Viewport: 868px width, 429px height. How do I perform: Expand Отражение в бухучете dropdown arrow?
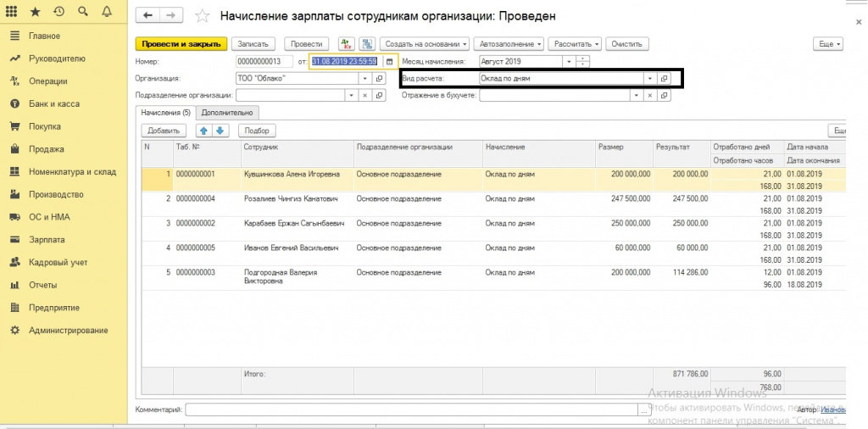click(x=637, y=96)
